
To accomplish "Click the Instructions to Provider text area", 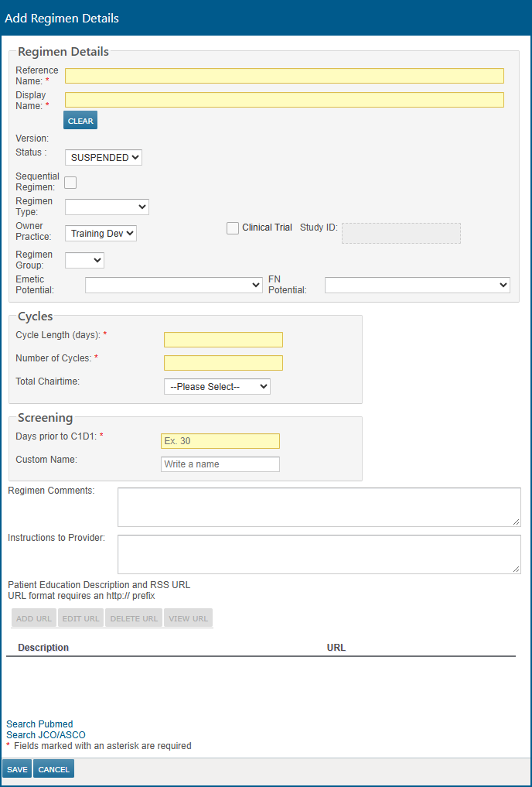I will coord(319,554).
